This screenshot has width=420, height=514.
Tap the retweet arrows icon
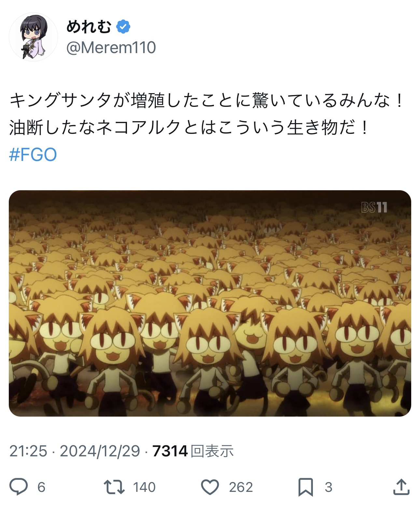[x=114, y=487]
